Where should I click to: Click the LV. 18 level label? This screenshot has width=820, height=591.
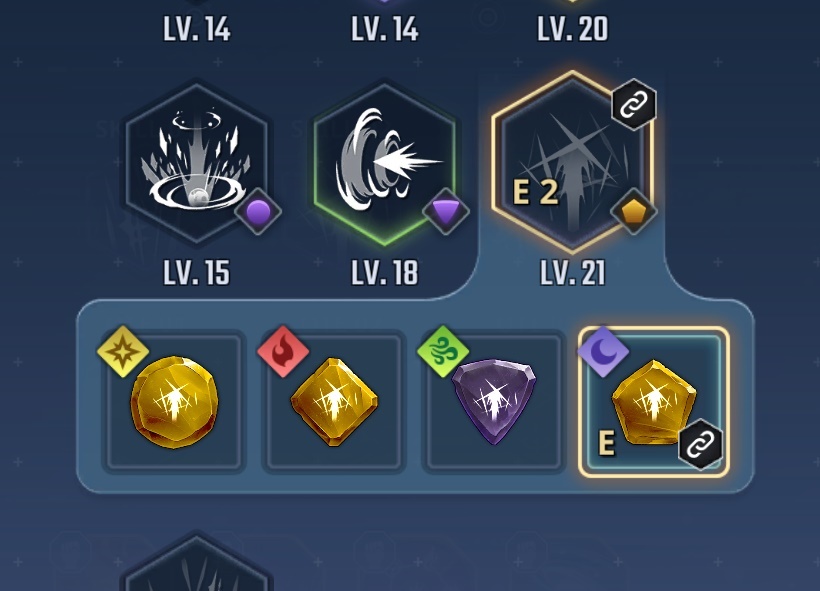pyautogui.click(x=384, y=273)
